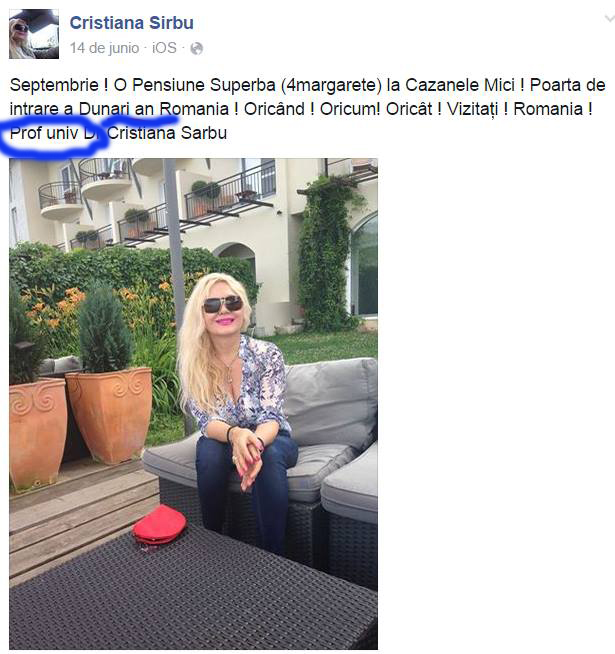
Task: Click the word "Vizitați" in the post
Action: (x=472, y=110)
